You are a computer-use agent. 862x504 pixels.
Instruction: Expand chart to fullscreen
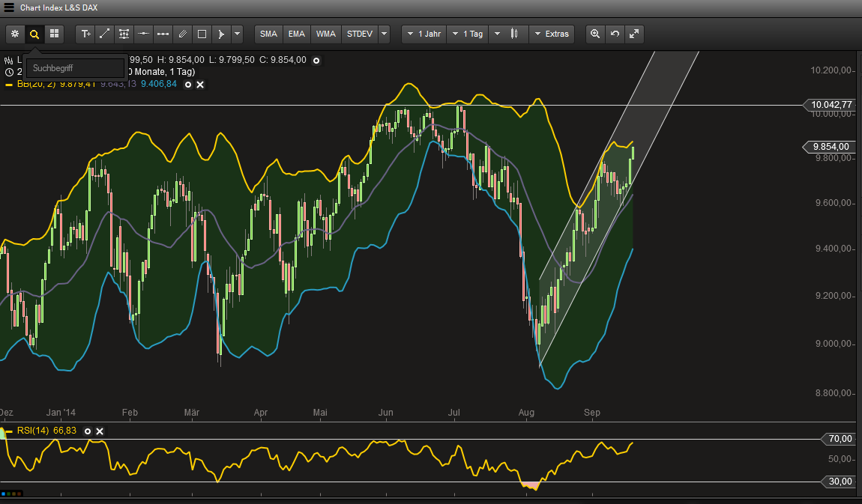click(634, 34)
